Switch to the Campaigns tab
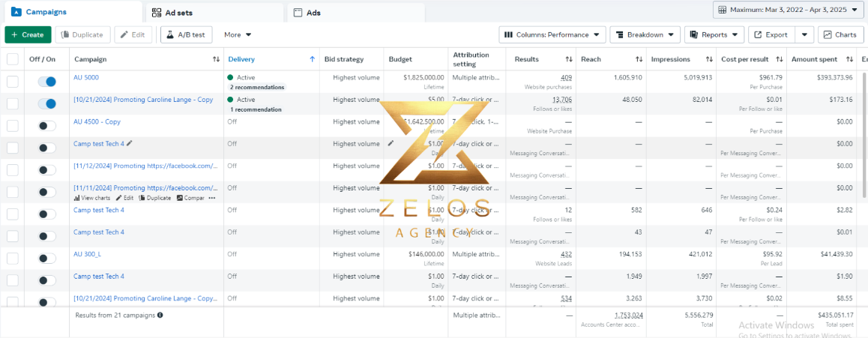This screenshot has height=338, width=868. (x=71, y=12)
